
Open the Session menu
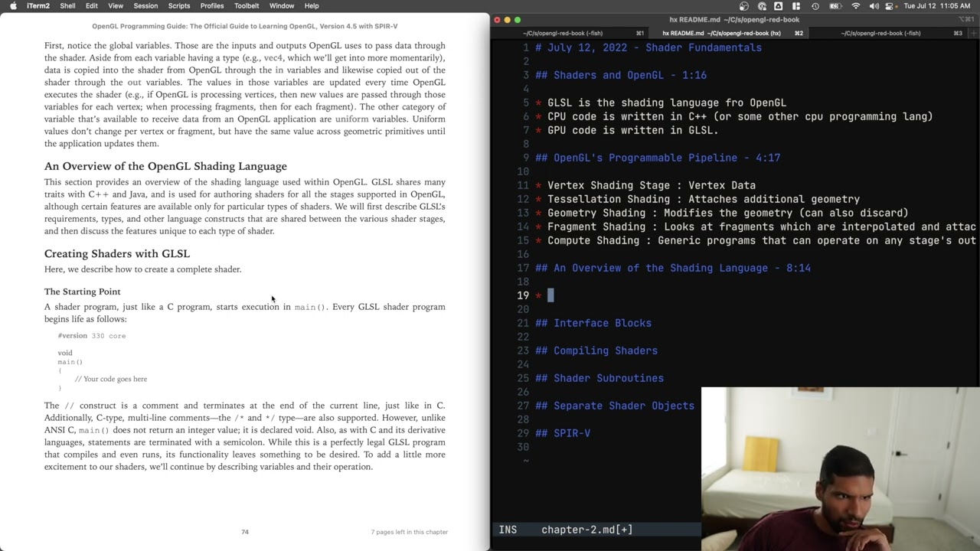click(x=145, y=6)
